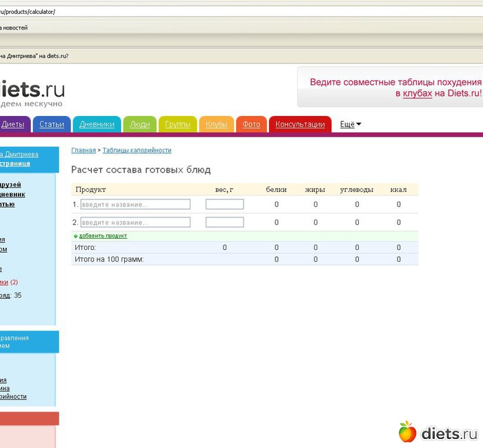Viewport: 483px width, 448px height.
Task: Open the 'Диеты' tab
Action: [13, 124]
